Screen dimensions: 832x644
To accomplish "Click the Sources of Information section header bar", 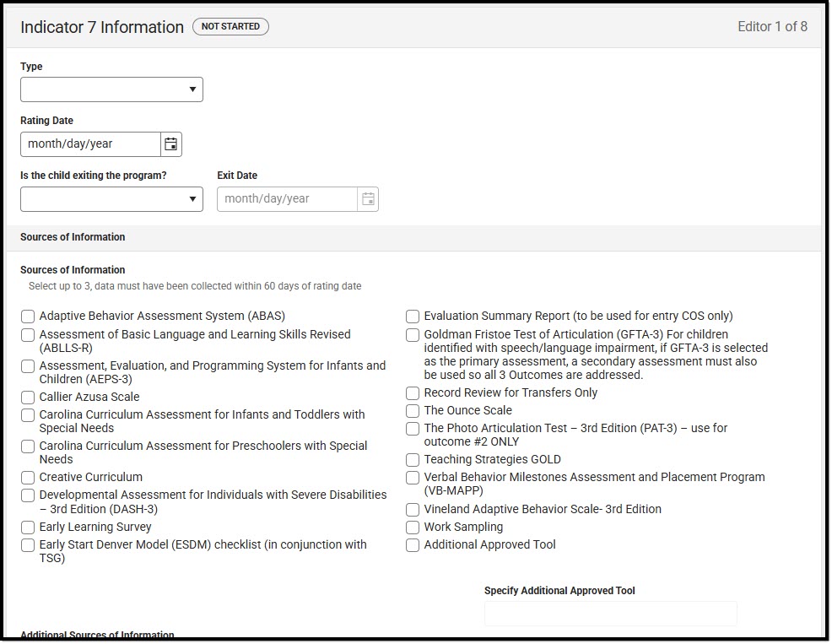I will click(x=413, y=237).
